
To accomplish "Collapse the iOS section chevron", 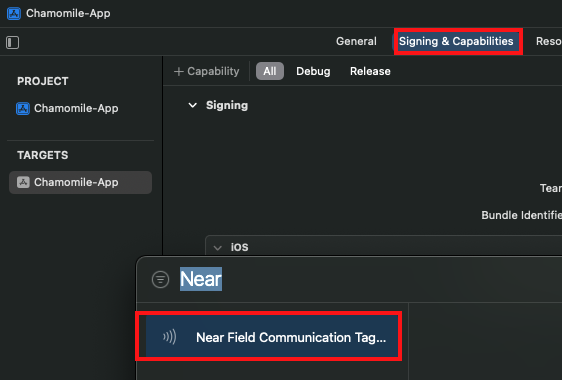I will (x=217, y=247).
